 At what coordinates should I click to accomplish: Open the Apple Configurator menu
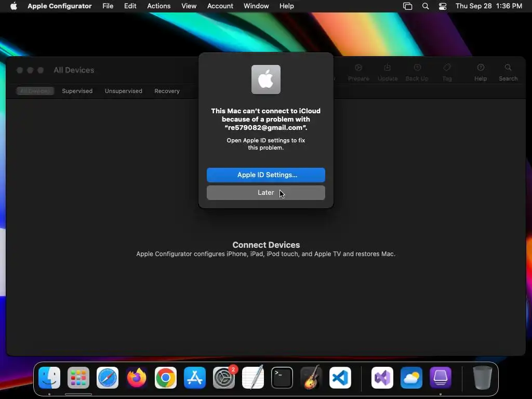pos(59,6)
